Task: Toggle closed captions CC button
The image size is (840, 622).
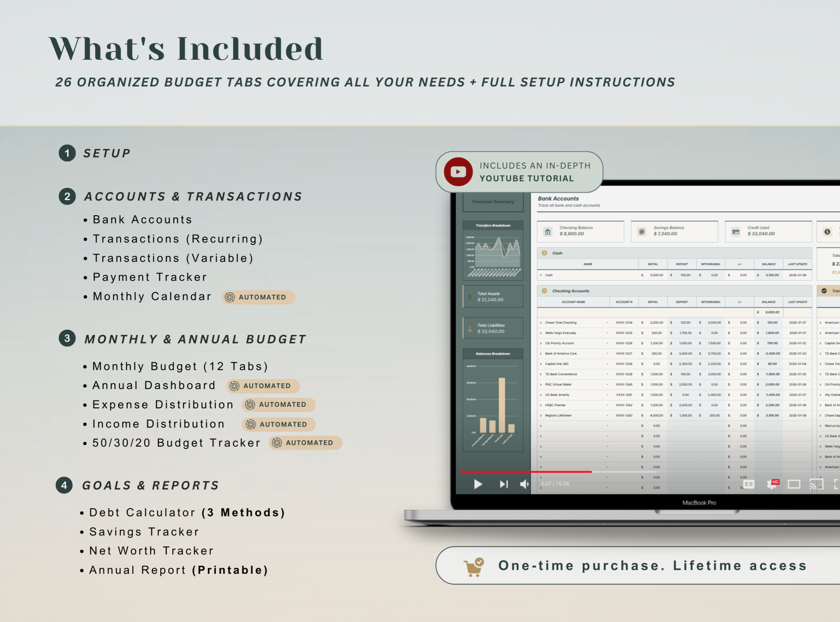Action: (x=749, y=484)
